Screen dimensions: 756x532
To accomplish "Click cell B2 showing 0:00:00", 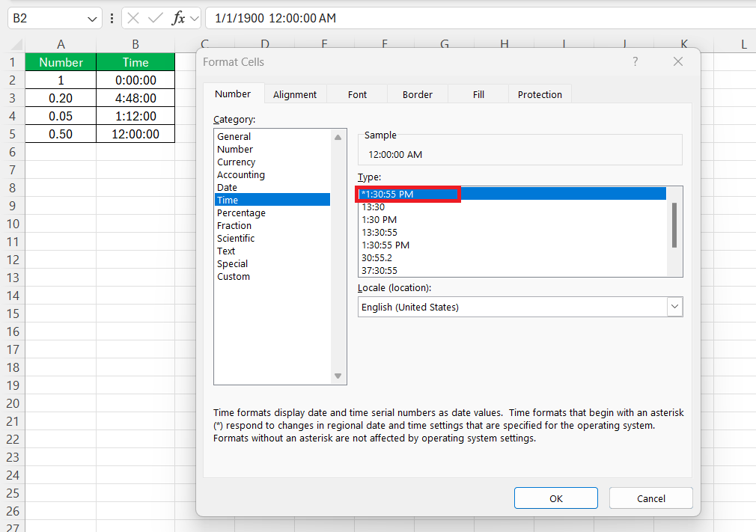I will [135, 80].
